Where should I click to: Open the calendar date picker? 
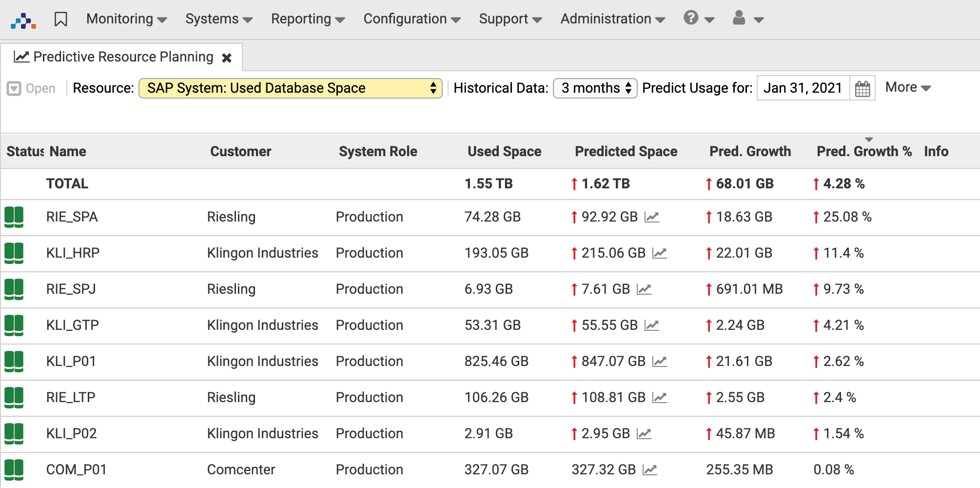(862, 88)
